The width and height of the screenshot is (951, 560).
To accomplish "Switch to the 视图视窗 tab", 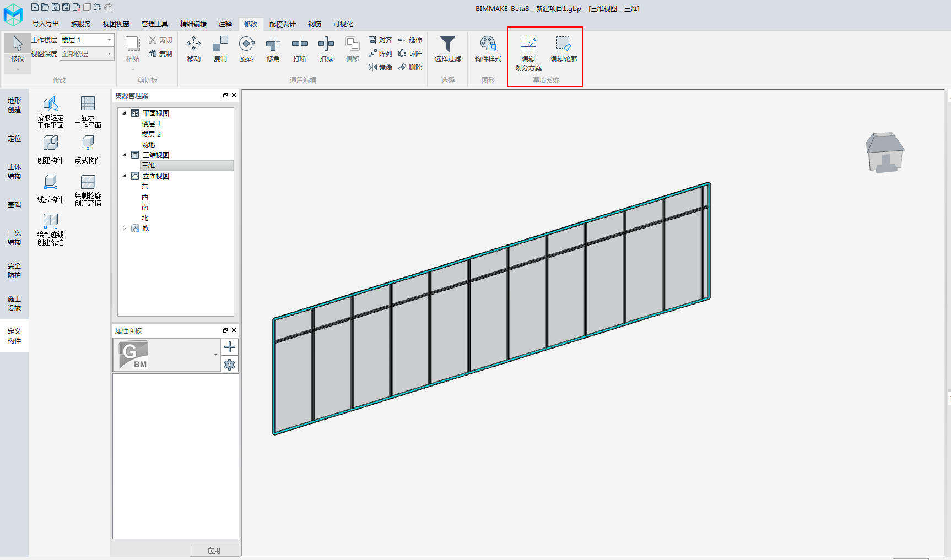I will point(116,24).
